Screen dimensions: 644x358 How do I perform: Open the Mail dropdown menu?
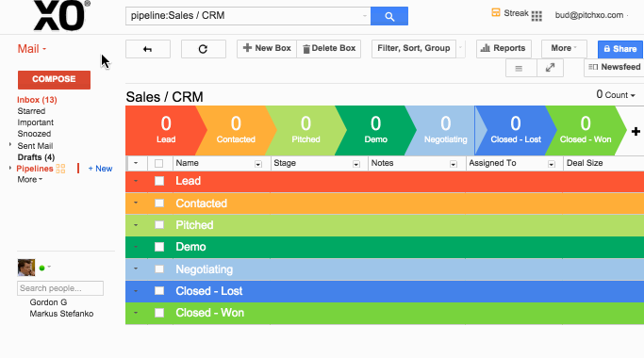32,49
